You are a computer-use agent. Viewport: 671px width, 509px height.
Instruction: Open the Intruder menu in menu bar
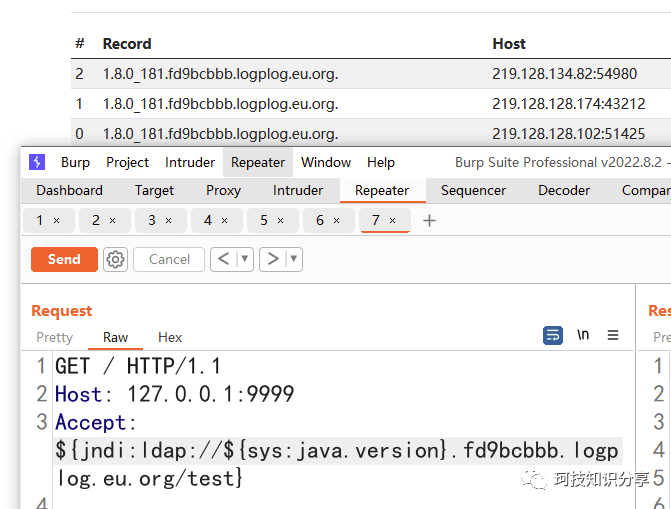point(190,163)
